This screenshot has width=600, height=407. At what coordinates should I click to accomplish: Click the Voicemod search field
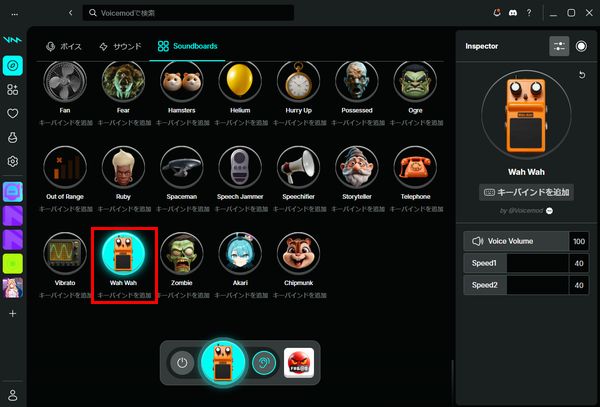[188, 13]
